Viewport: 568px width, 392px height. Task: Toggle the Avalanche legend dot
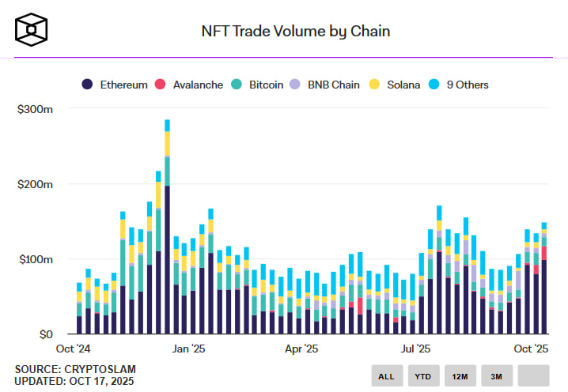[160, 85]
